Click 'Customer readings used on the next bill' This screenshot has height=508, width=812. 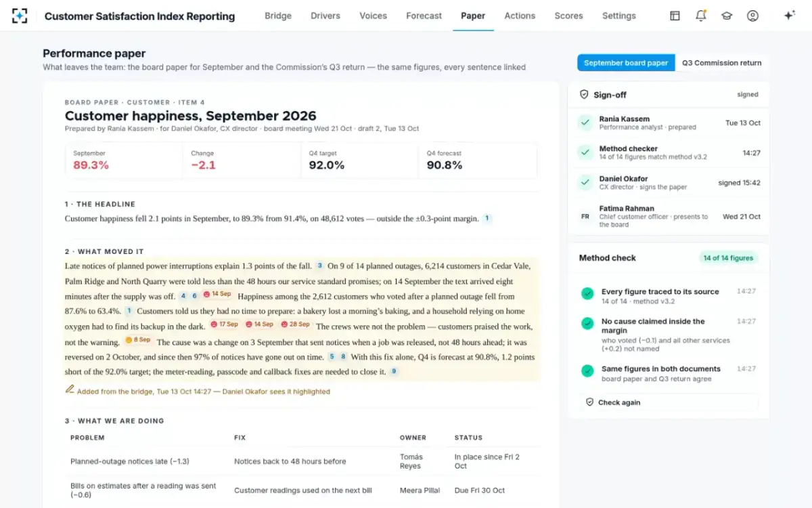point(302,490)
